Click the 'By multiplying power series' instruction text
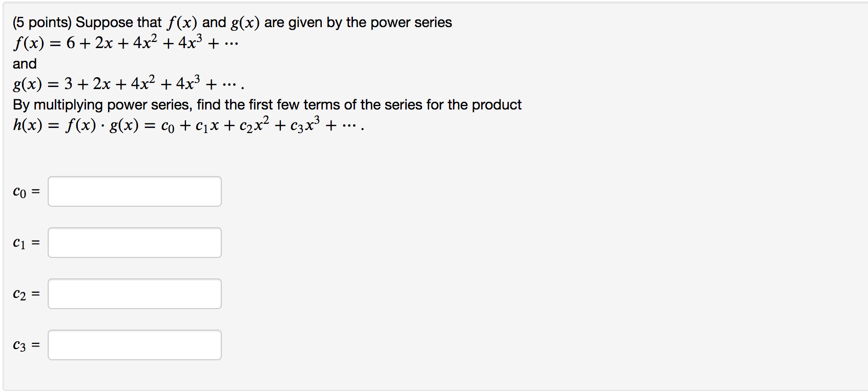The width and height of the screenshot is (868, 391). click(x=266, y=104)
